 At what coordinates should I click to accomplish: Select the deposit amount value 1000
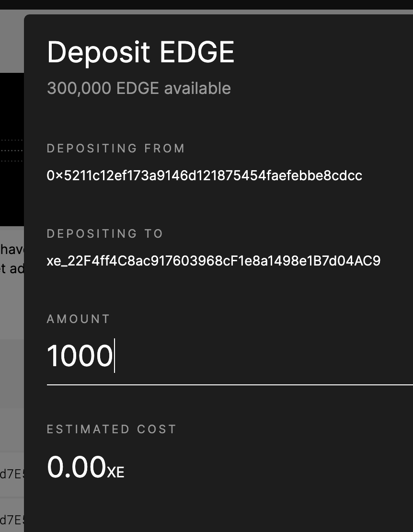[80, 356]
